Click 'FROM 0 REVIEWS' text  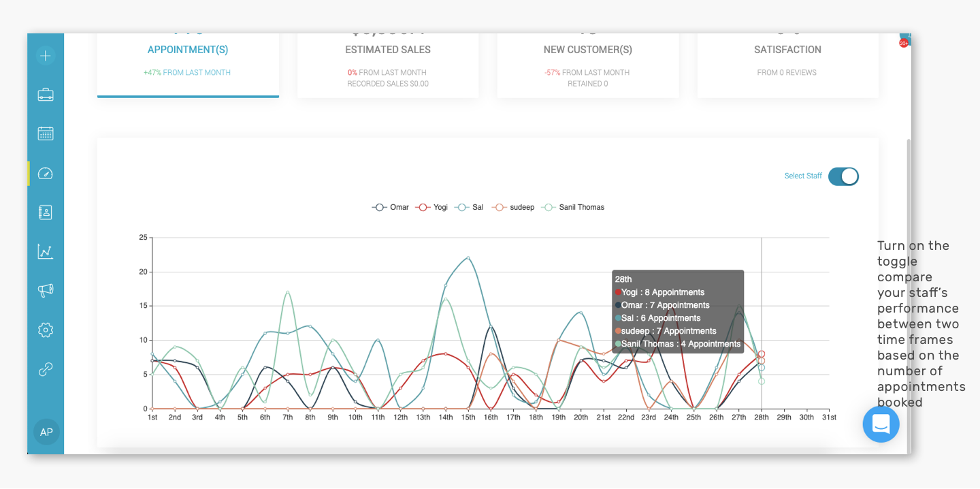click(x=787, y=72)
